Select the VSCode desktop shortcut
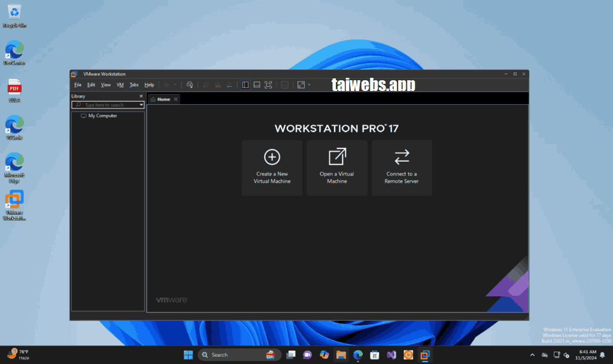Viewport: 613px width, 364px height. (x=14, y=128)
